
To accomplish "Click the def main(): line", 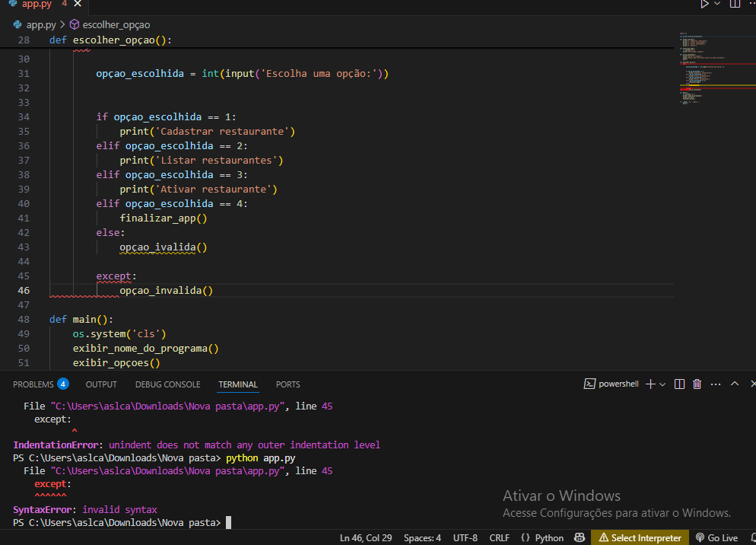I will pos(81,320).
